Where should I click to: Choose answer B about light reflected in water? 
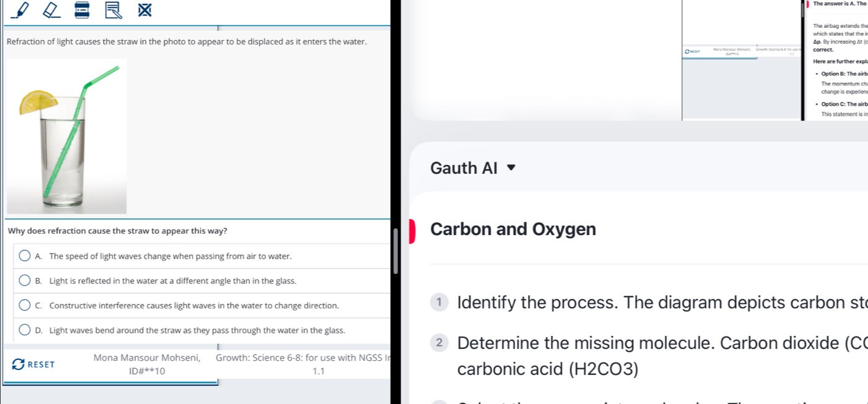point(24,280)
